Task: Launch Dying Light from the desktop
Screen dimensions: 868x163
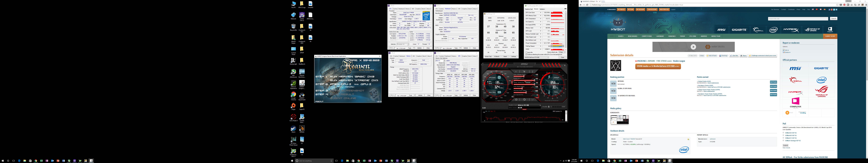Action: tap(294, 61)
